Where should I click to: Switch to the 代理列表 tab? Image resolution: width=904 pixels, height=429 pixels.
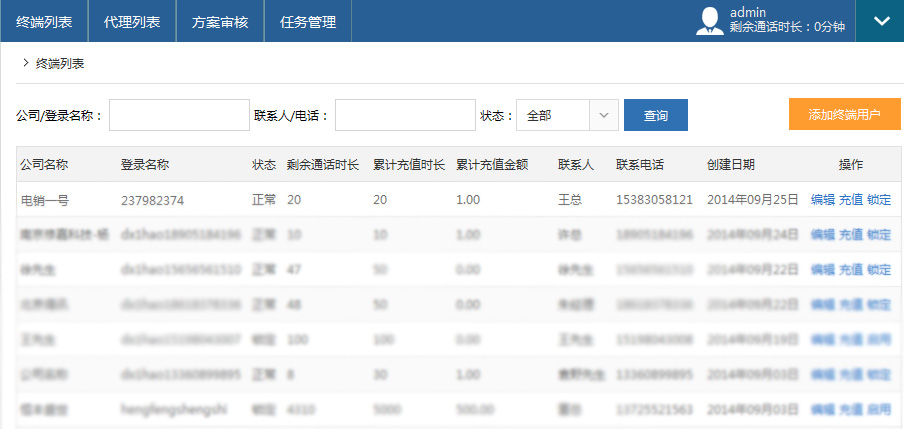pos(132,21)
